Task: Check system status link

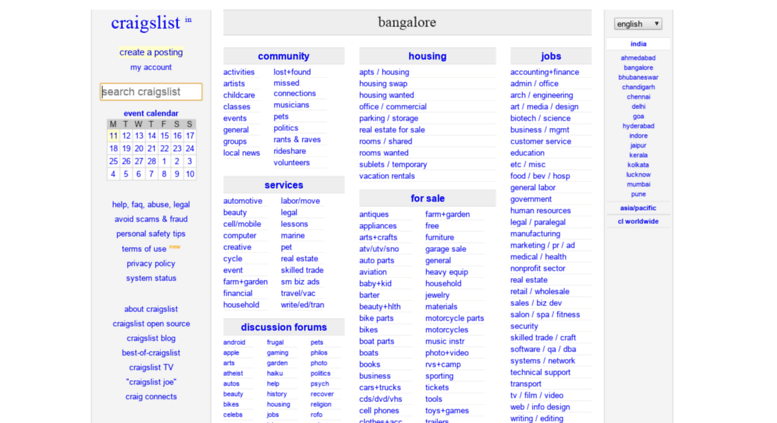Action: tap(151, 278)
